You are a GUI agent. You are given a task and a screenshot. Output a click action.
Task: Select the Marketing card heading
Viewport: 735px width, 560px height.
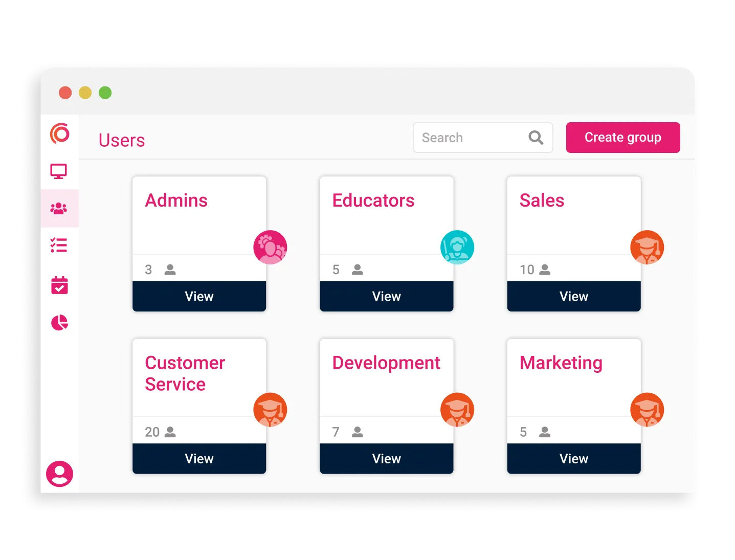561,363
